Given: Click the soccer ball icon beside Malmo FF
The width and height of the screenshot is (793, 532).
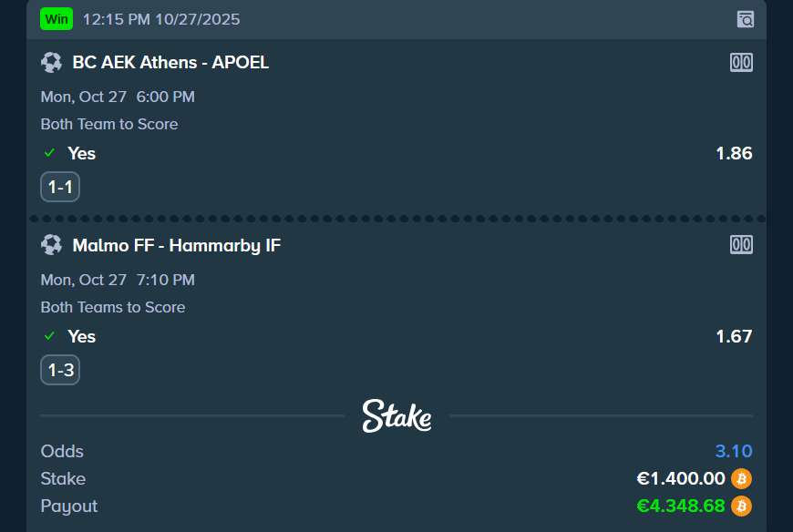Looking at the screenshot, I should click(x=51, y=245).
